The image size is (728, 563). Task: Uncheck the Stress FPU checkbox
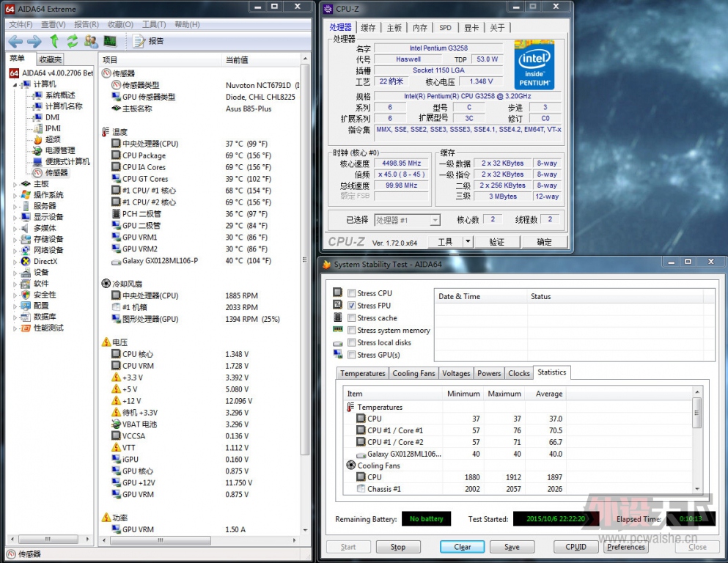coord(351,306)
